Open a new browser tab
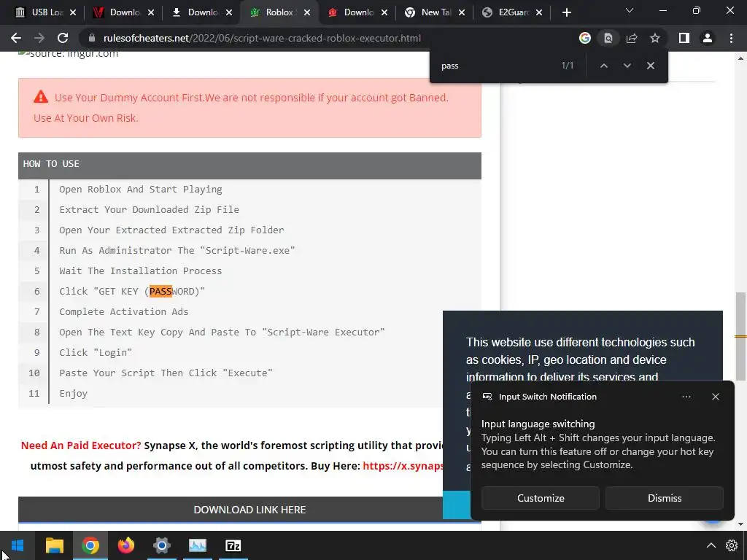 (x=566, y=12)
